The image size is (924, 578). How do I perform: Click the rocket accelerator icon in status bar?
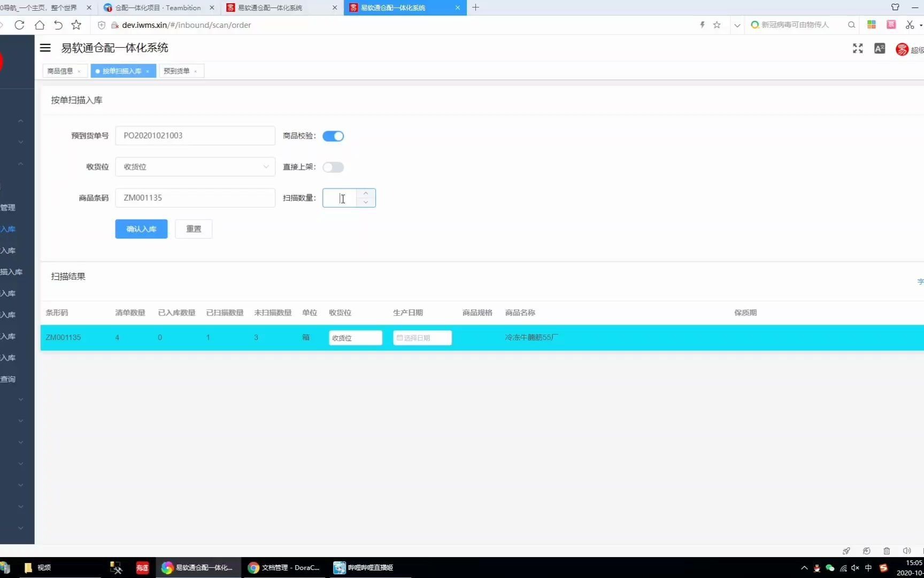(x=846, y=551)
